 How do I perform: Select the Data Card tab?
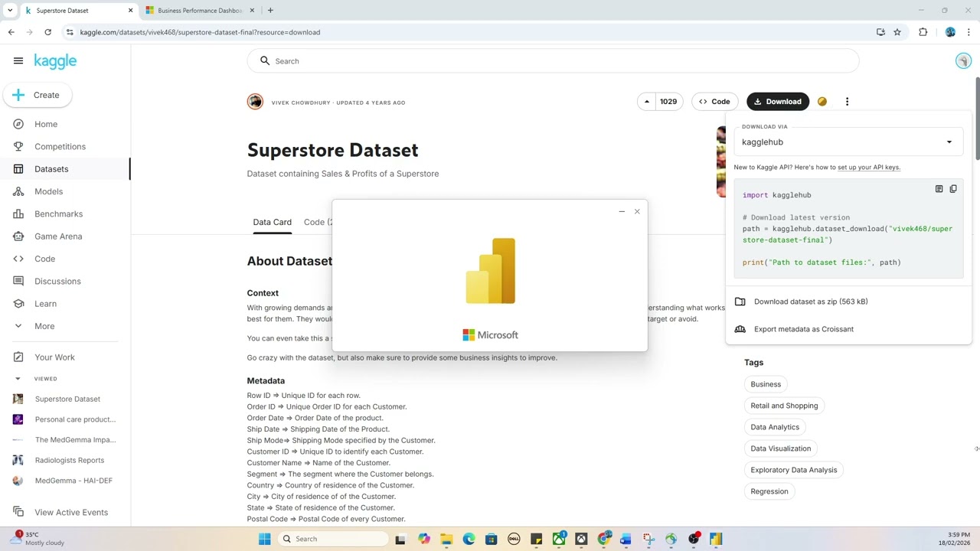pos(272,222)
